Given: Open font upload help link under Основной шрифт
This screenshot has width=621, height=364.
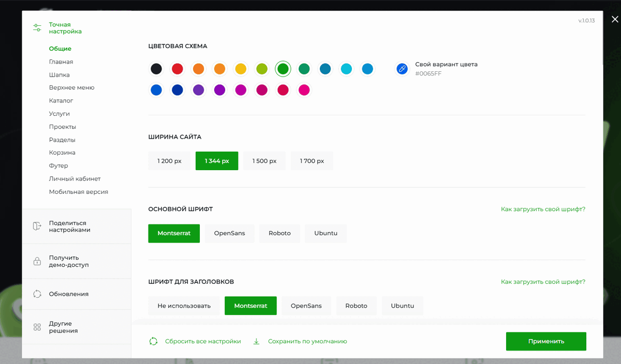Looking at the screenshot, I should tap(543, 209).
